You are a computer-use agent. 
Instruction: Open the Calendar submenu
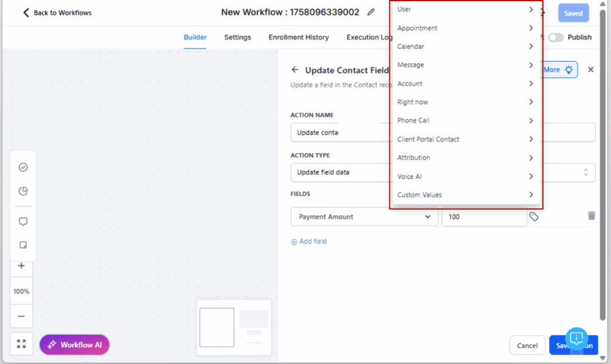(x=465, y=47)
